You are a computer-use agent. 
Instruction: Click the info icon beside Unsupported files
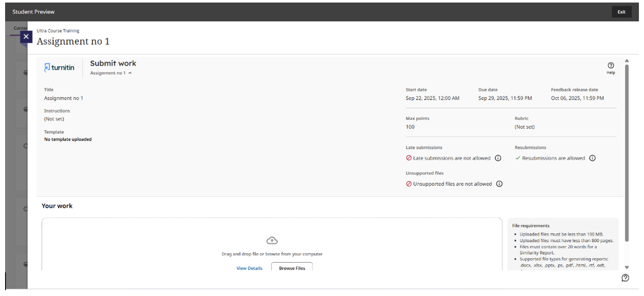(x=499, y=184)
